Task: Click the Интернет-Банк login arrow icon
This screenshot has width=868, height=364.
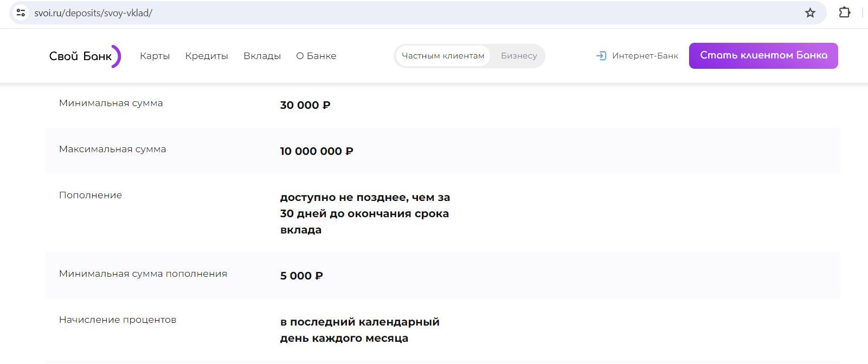Action: pyautogui.click(x=601, y=56)
